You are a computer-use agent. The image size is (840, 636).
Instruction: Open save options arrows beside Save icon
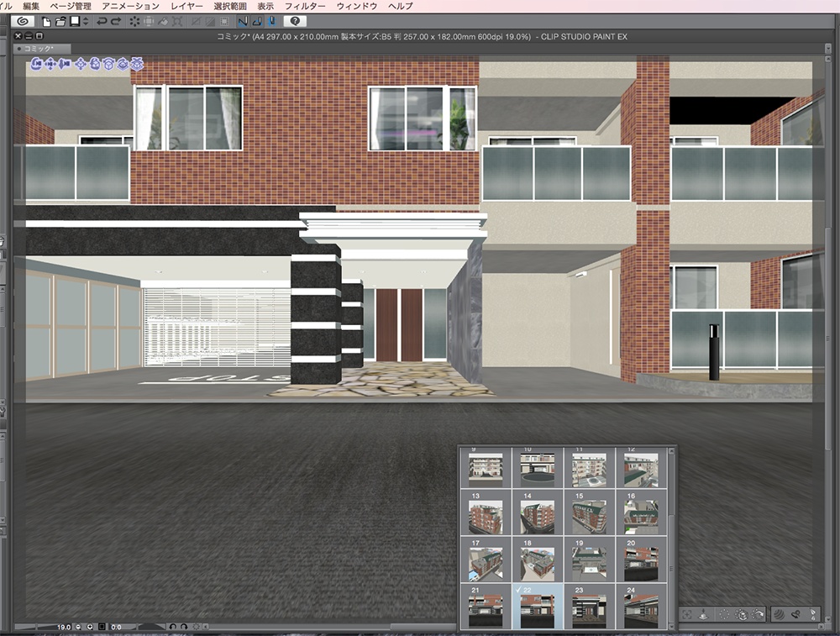[x=86, y=22]
